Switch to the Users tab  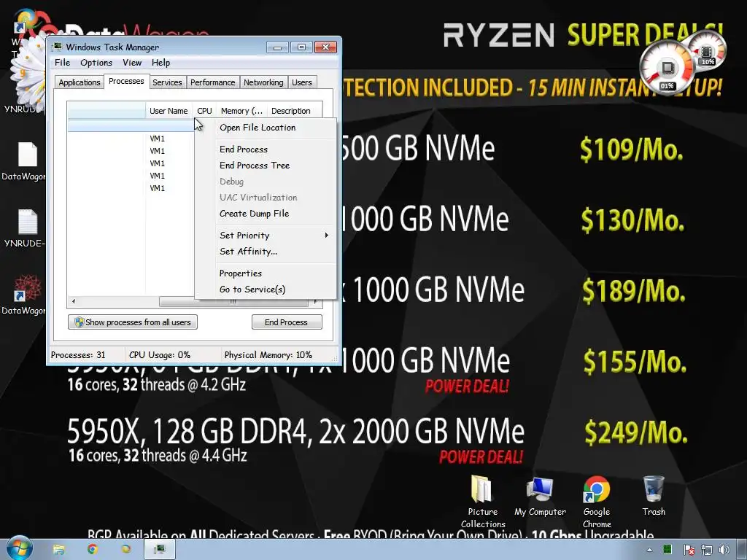(301, 82)
